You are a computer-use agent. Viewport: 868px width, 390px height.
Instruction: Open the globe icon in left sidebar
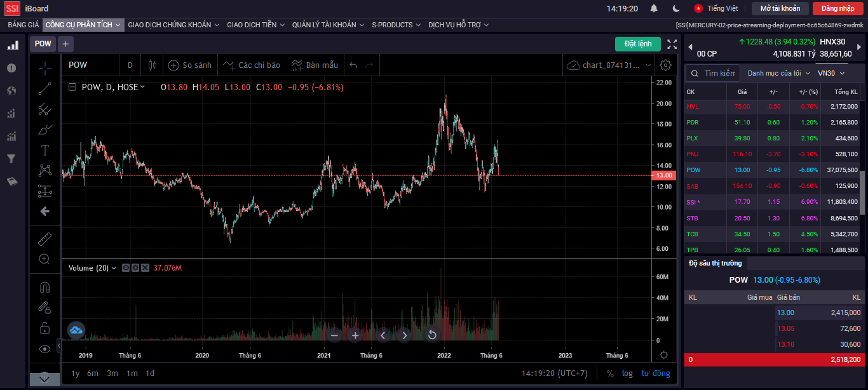(11, 91)
